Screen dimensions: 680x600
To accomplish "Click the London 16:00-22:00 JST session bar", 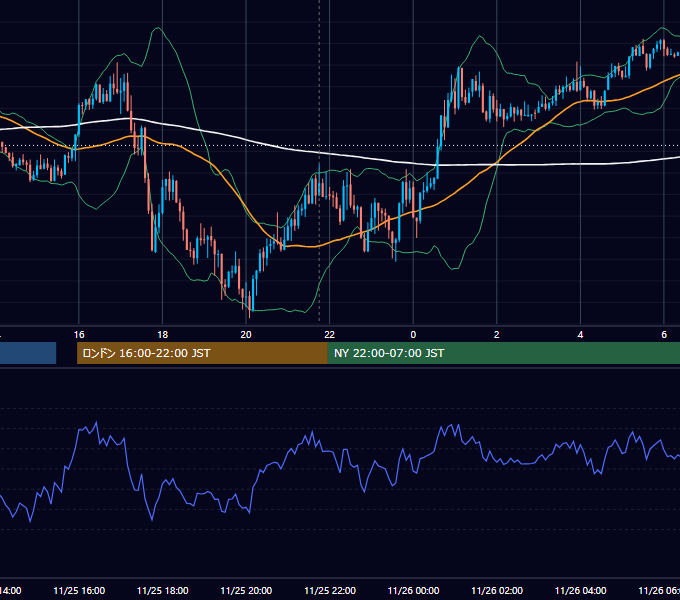I will click(202, 353).
